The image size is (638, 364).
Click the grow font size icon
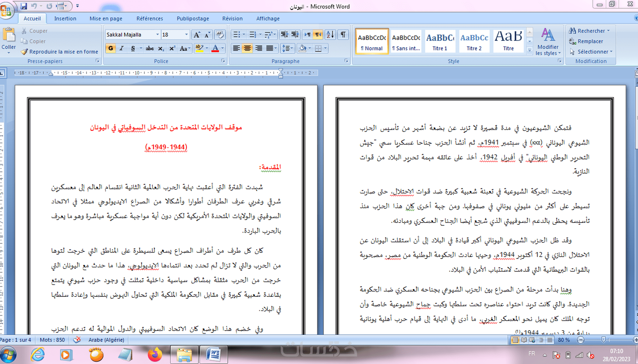click(x=197, y=35)
